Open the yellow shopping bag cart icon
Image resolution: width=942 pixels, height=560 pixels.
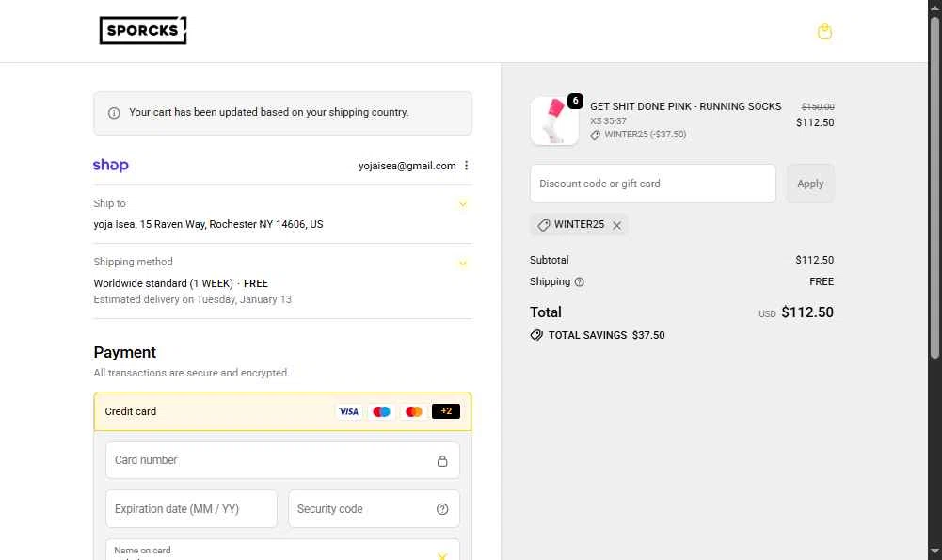824,31
